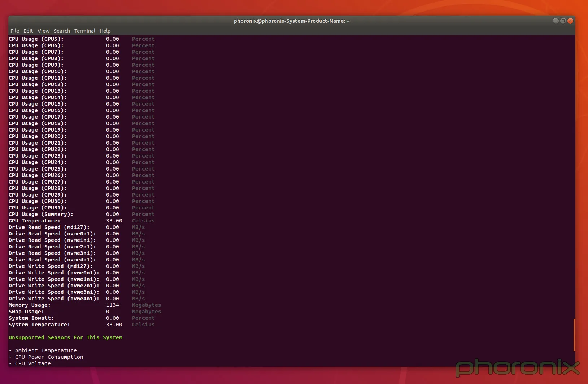Click 'Drive Write Speed (nvme2n1):' line
The width and height of the screenshot is (588, 384).
pyautogui.click(x=77, y=286)
